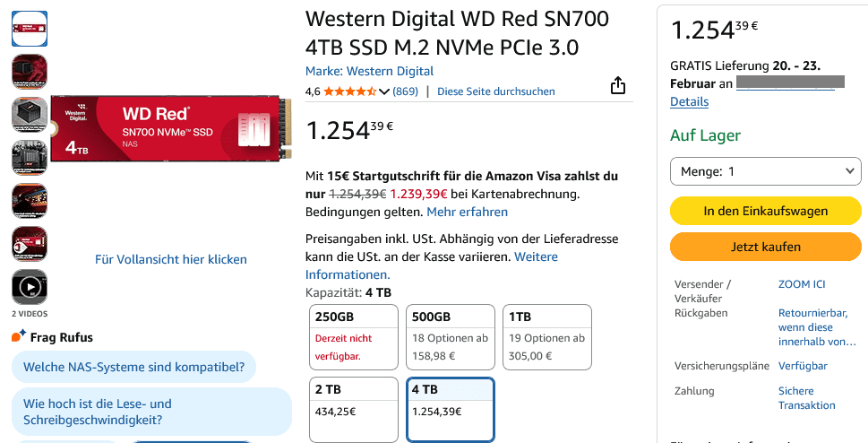
Task: Show the heatsink thumbnail image
Action: click(29, 114)
